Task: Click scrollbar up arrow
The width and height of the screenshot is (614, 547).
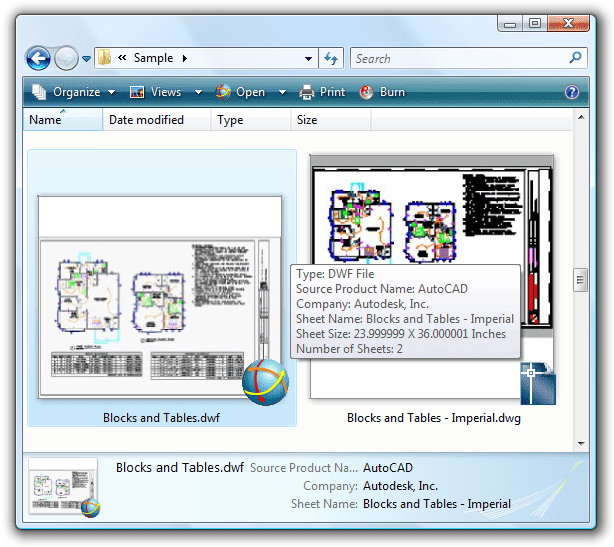Action: click(581, 117)
